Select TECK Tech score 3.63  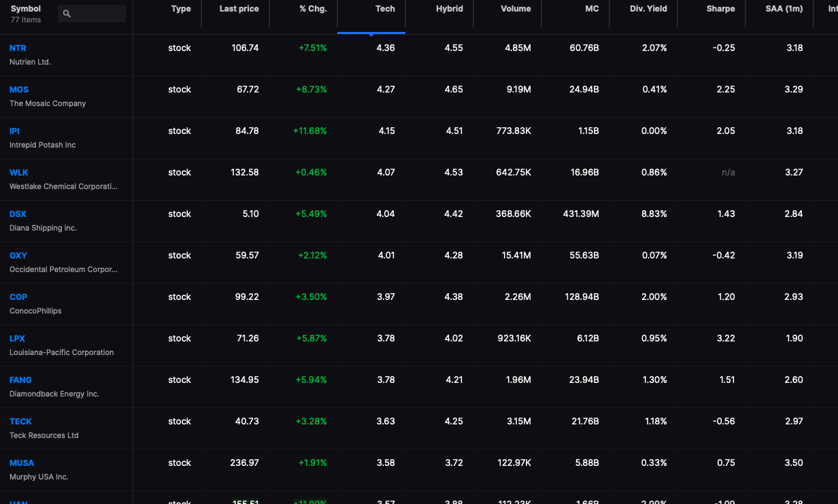(386, 422)
